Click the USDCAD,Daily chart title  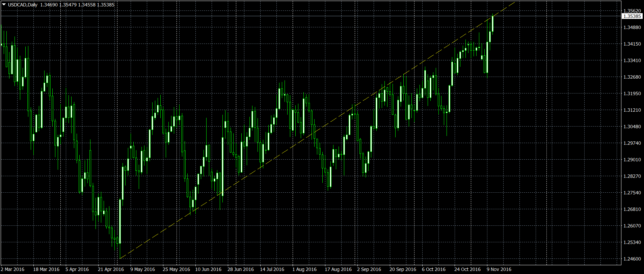22,5
